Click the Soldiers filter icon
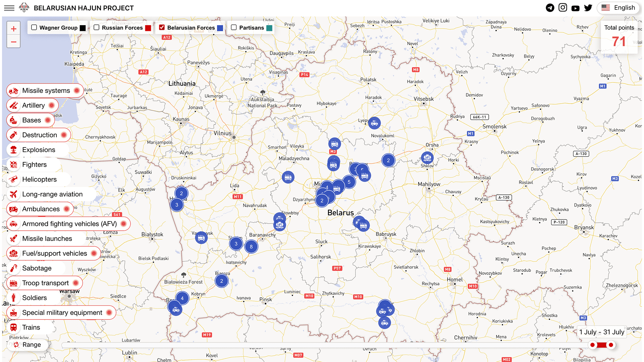 pyautogui.click(x=13, y=298)
